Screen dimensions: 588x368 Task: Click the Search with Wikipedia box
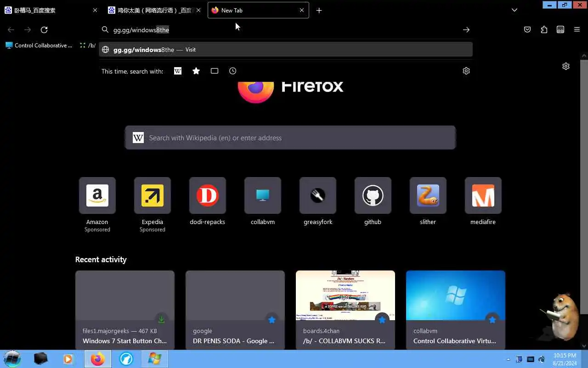coord(290,138)
